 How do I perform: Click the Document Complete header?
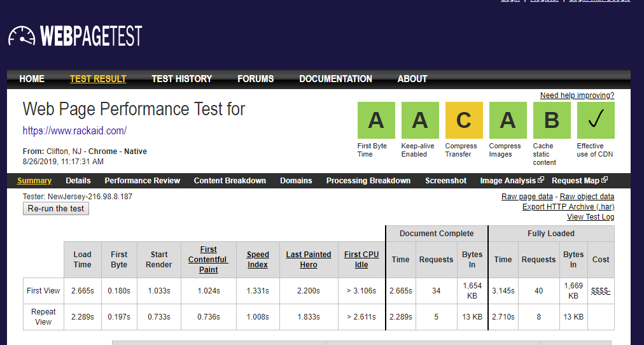click(437, 233)
